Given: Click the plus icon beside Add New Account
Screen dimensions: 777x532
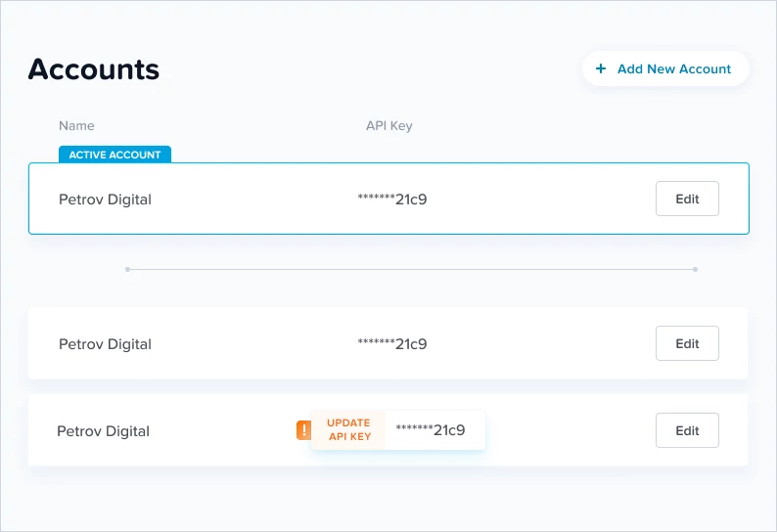Looking at the screenshot, I should pyautogui.click(x=601, y=68).
